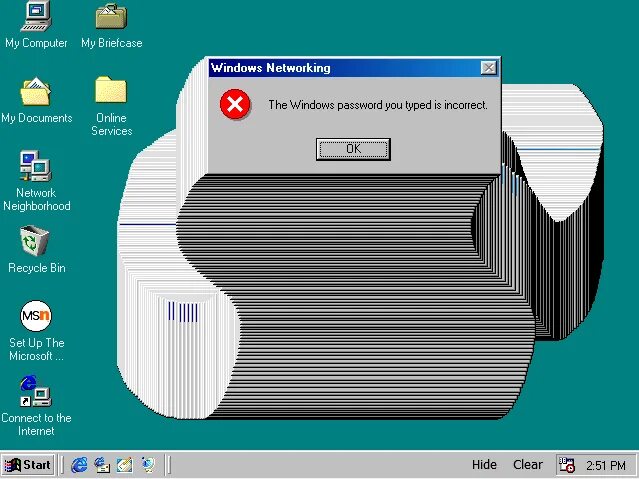The image size is (639, 479).
Task: Click OK in the Windows Networking dialog
Action: [353, 149]
